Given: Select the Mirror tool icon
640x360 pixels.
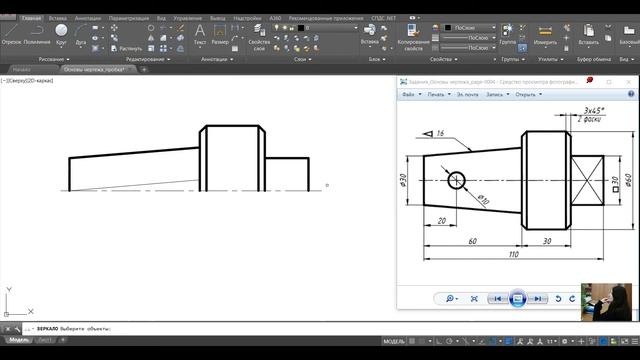Looking at the screenshot, I should [151, 38].
